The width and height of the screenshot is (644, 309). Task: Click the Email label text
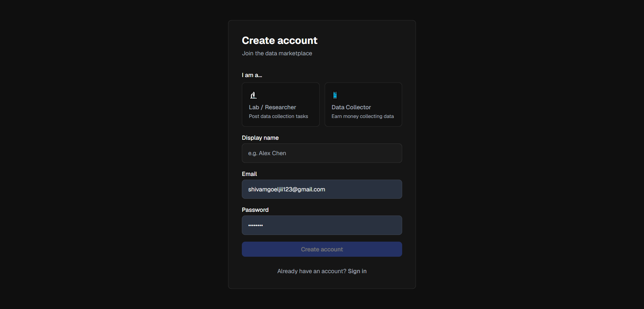click(249, 174)
